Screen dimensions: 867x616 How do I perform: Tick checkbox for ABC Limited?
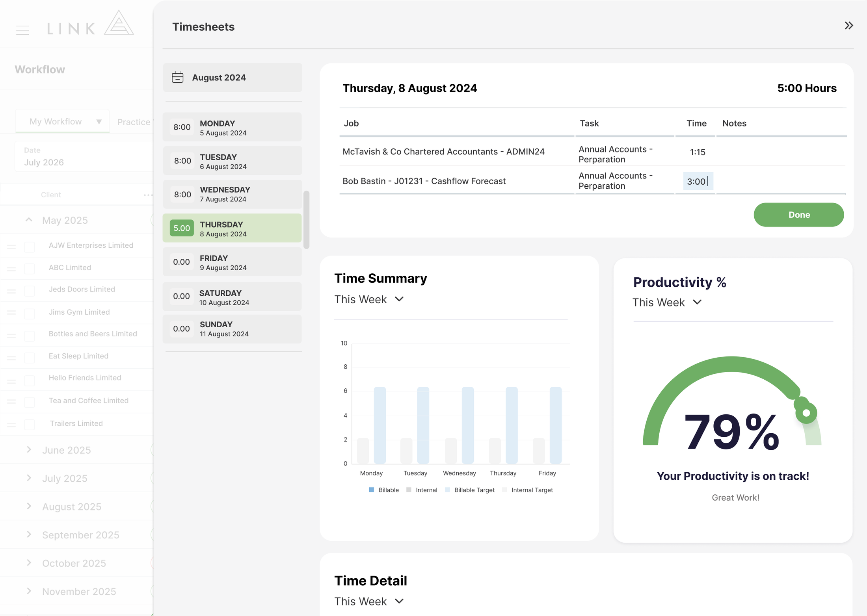tap(30, 269)
